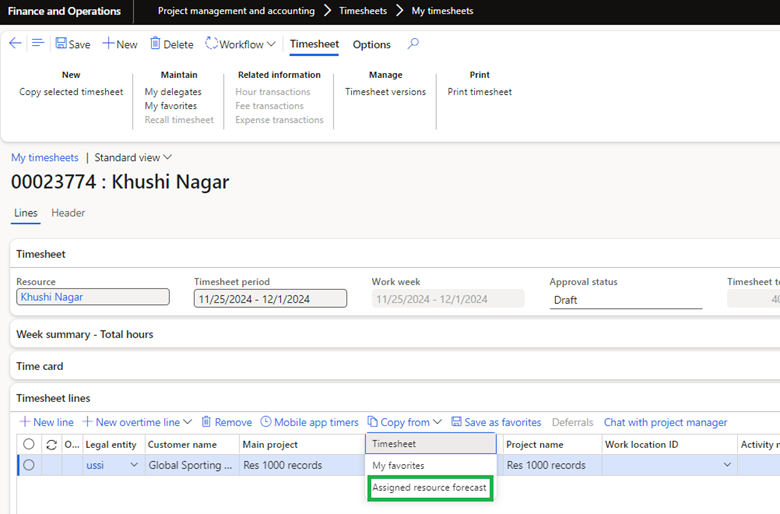
Task: Expand Week summary - Total hours section
Action: pyautogui.click(x=85, y=334)
